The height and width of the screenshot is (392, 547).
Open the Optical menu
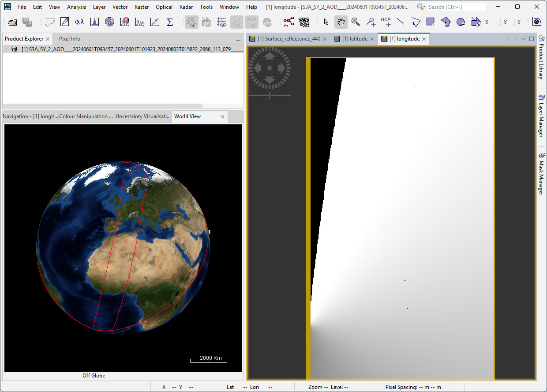164,7
